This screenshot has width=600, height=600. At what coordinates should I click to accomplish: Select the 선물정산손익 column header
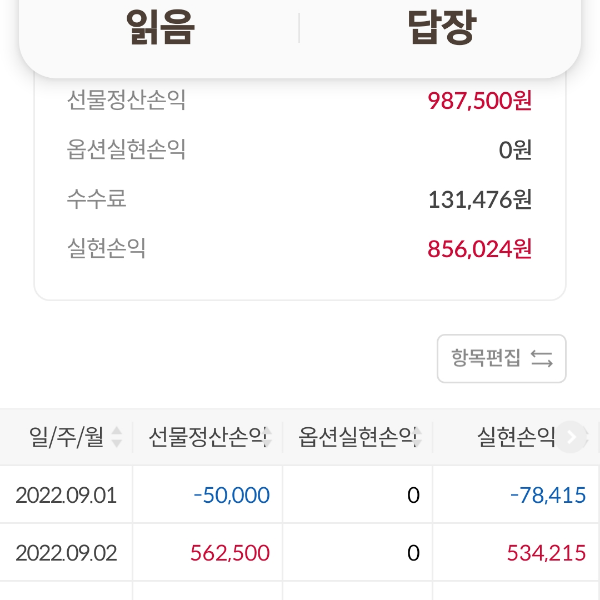coord(208,437)
